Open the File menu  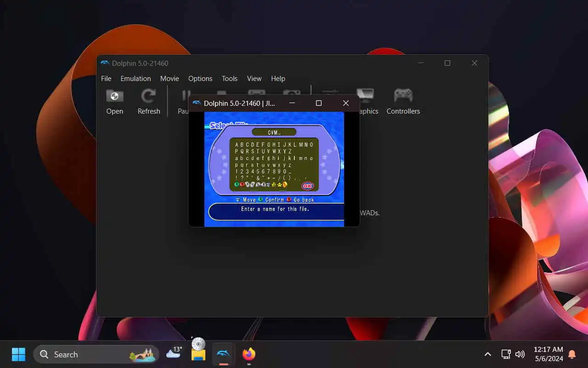click(106, 79)
